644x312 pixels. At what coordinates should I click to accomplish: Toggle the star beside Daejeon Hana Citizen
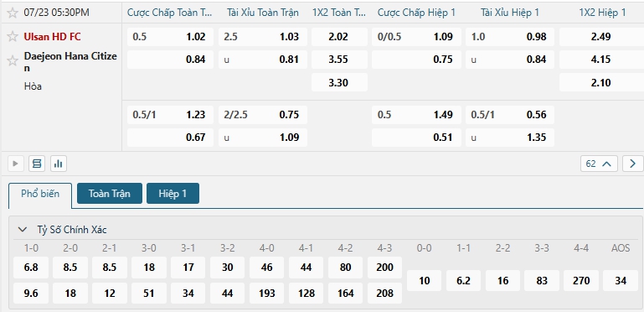click(13, 61)
